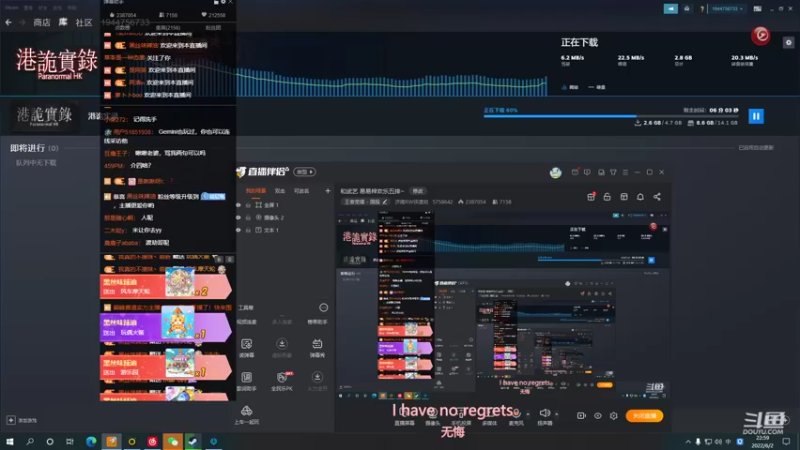
Task: Edit the stream category pencil icon
Action: coord(385,202)
